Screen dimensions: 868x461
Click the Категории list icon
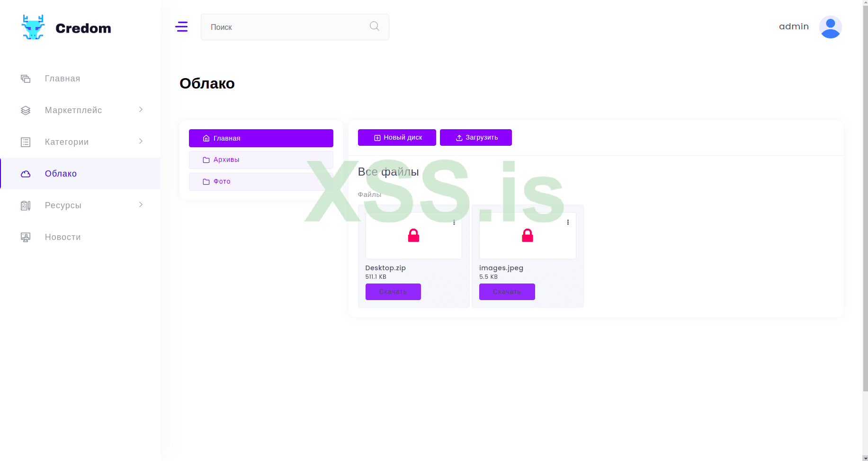click(x=25, y=142)
